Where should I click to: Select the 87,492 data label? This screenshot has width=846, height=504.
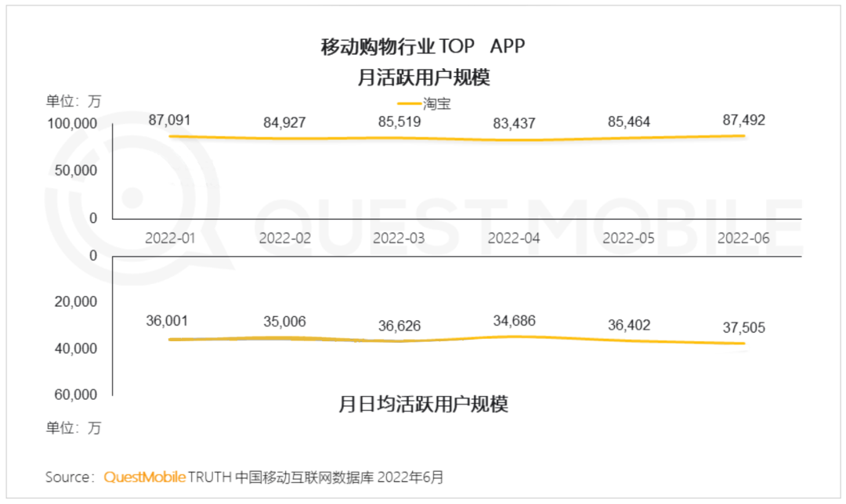pos(744,120)
